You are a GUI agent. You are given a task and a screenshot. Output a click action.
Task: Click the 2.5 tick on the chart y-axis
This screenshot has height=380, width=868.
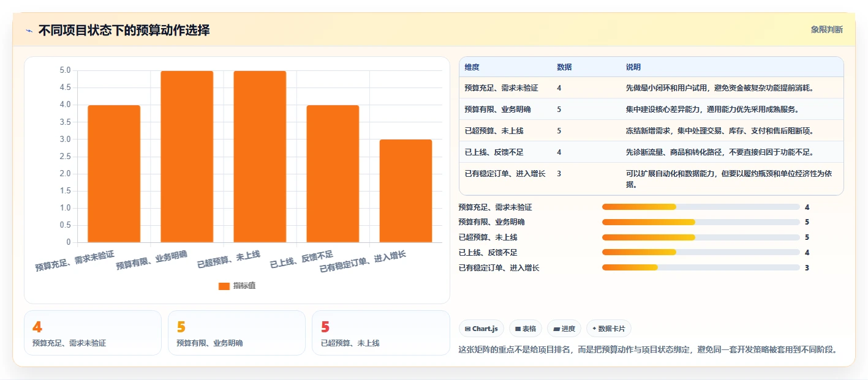pyautogui.click(x=65, y=157)
